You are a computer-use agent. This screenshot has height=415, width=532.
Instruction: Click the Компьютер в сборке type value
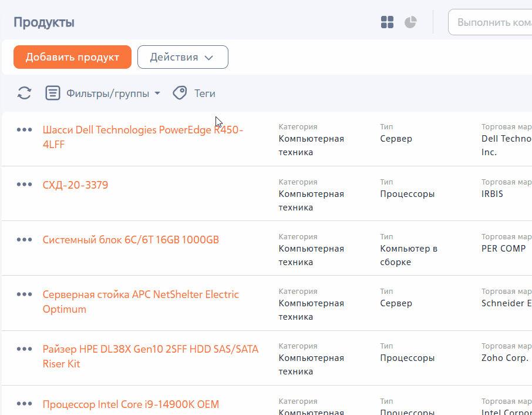pyautogui.click(x=409, y=255)
